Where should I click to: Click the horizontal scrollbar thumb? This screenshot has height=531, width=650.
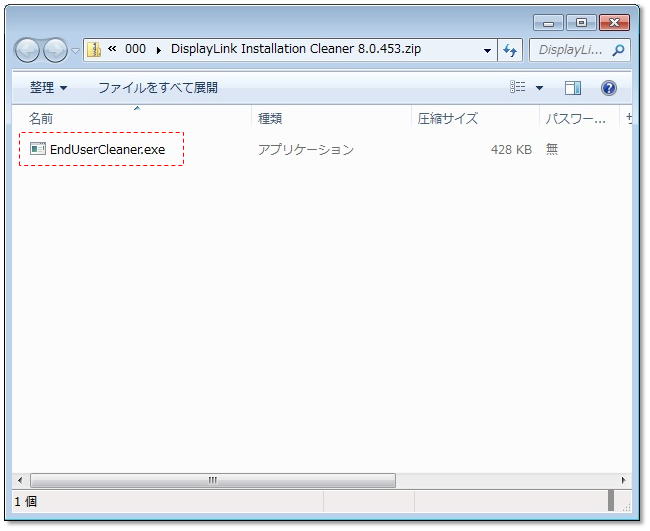click(x=213, y=481)
